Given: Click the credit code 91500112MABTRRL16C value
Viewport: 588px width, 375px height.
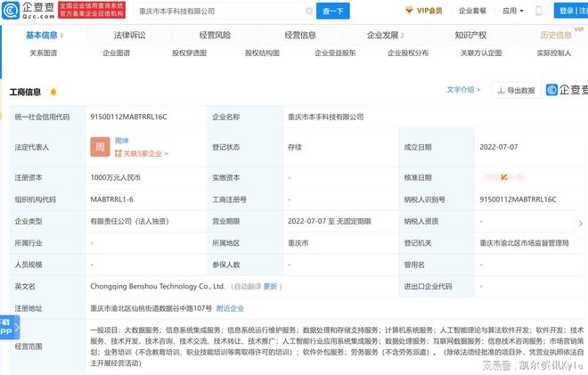Looking at the screenshot, I should 128,117.
